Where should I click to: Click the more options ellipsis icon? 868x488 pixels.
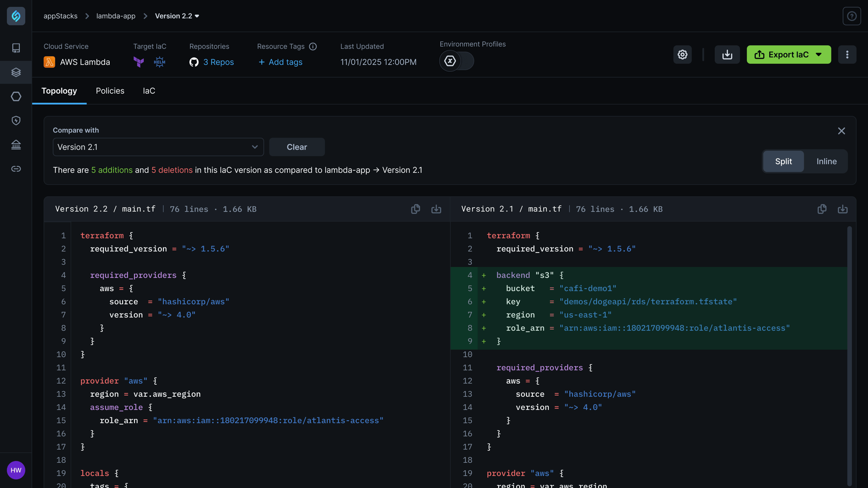[x=847, y=54]
